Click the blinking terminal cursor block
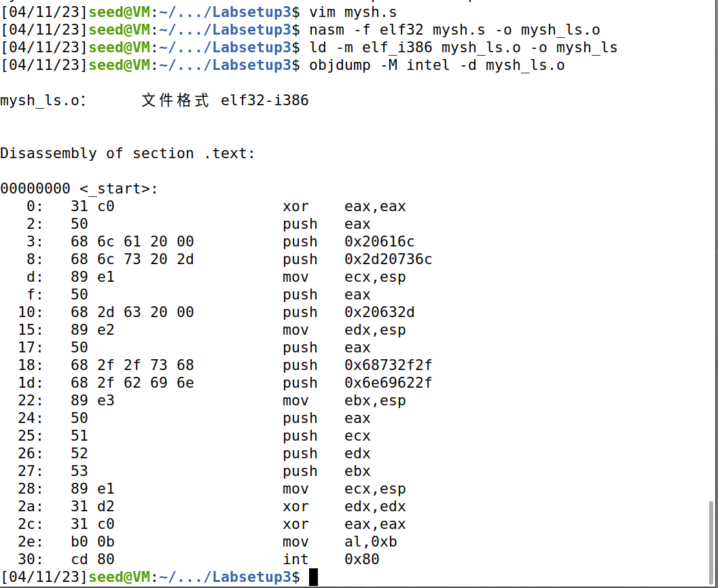The image size is (718, 588). 312,576
